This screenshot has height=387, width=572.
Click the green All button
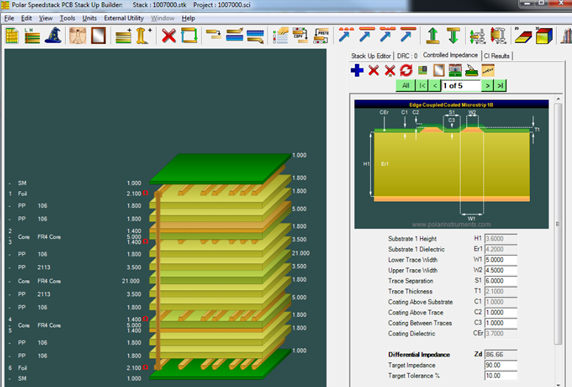click(x=406, y=86)
